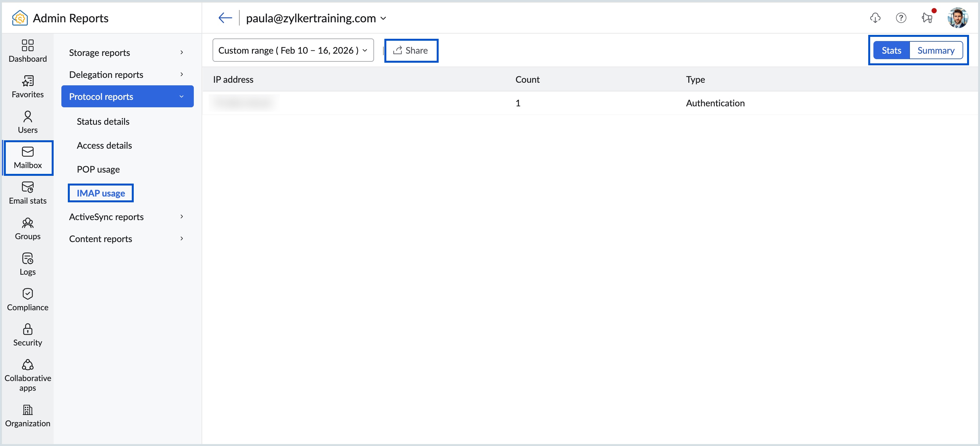The image size is (980, 446).
Task: Keep the Stats view selected
Action: [x=891, y=50]
